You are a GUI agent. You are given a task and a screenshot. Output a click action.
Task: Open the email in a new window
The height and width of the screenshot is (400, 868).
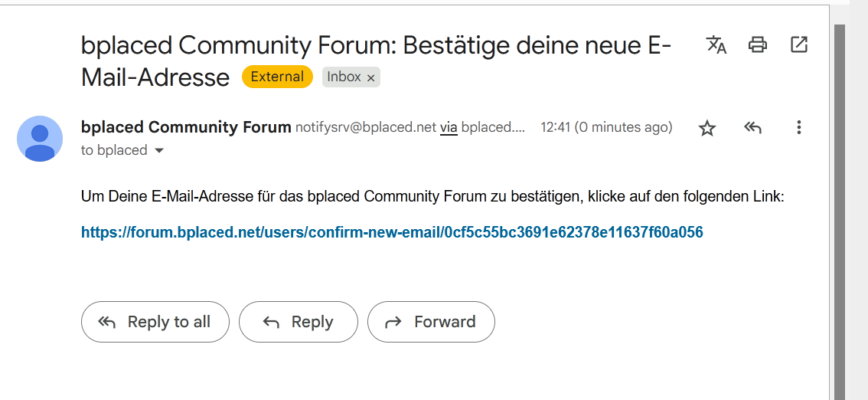[x=799, y=44]
